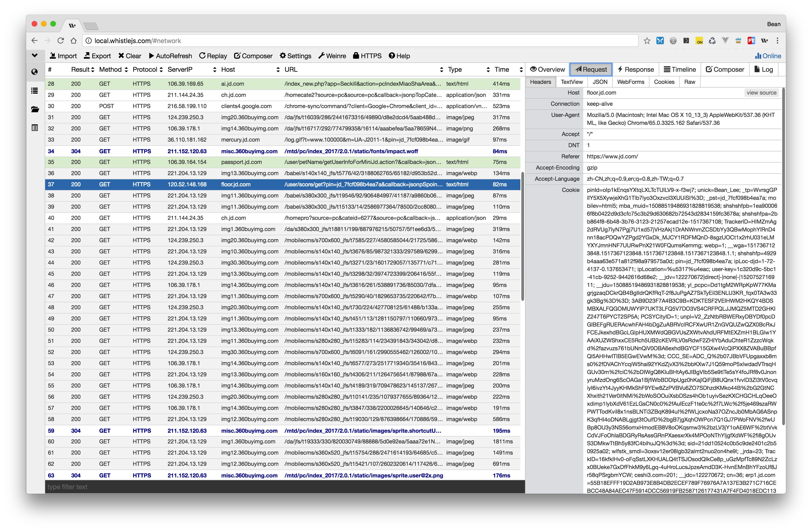The width and height of the screenshot is (812, 531).
Task: Click the address bar showing local.whistlejs.com
Action: point(360,41)
